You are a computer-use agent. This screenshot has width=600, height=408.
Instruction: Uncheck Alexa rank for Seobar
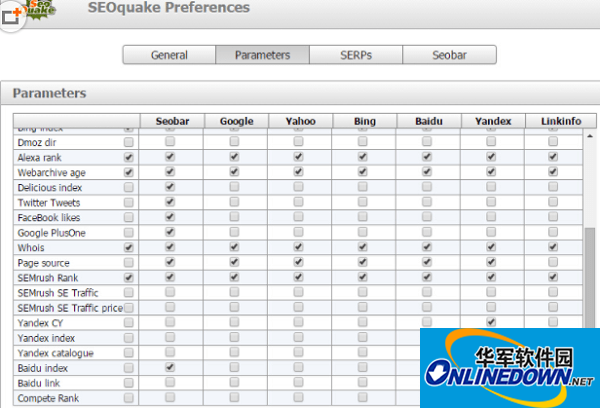[170, 157]
